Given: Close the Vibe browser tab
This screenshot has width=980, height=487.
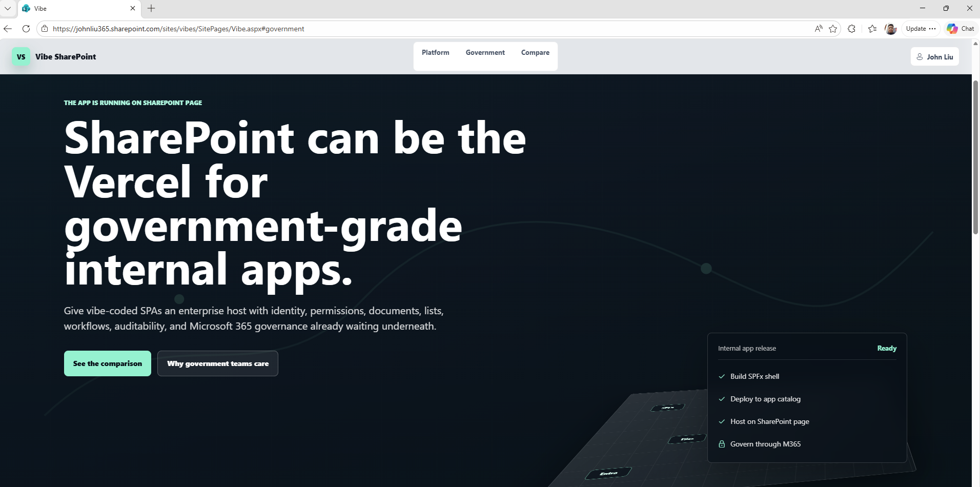Looking at the screenshot, I should pyautogui.click(x=133, y=8).
